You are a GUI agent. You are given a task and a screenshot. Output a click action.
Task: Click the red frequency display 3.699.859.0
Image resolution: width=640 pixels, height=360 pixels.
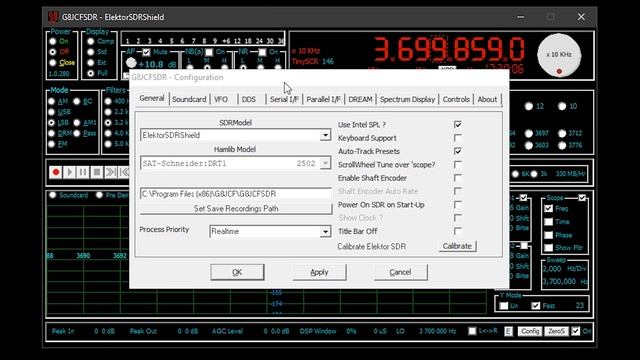pos(449,49)
